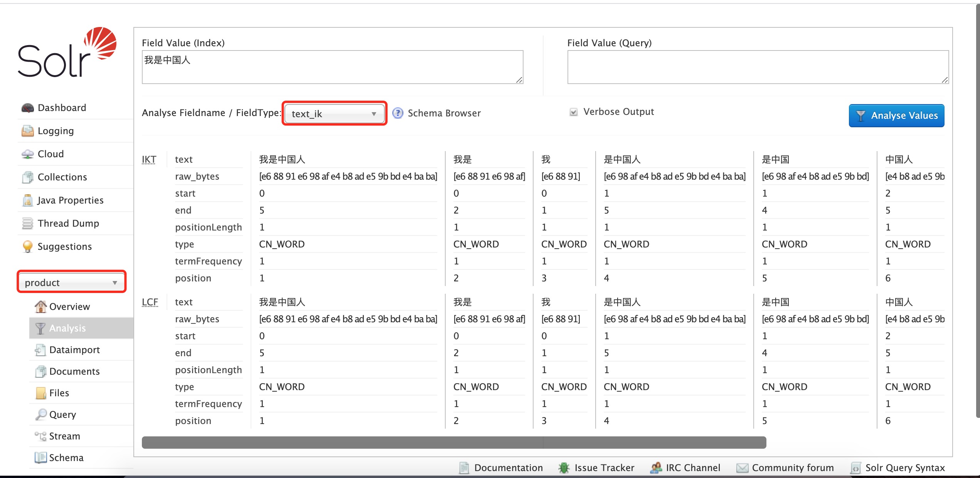Viewport: 980px width, 478px height.
Task: Navigate to Suggestions panel
Action: coord(64,246)
